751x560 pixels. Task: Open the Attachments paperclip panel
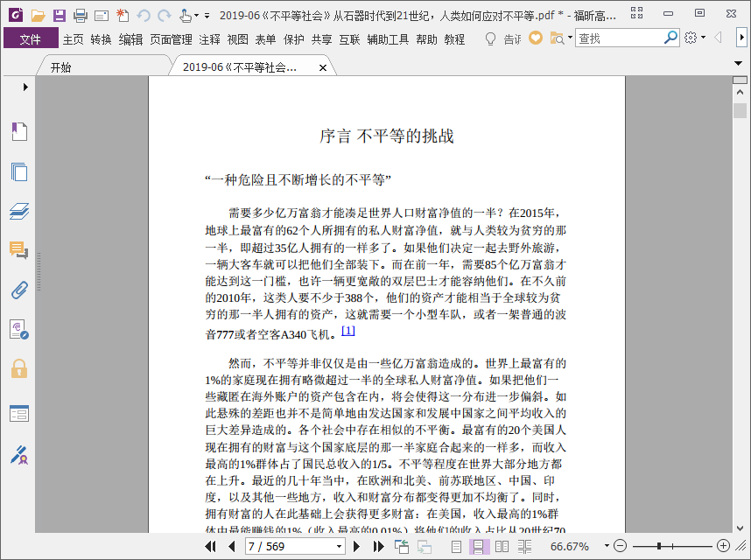pyautogui.click(x=19, y=290)
